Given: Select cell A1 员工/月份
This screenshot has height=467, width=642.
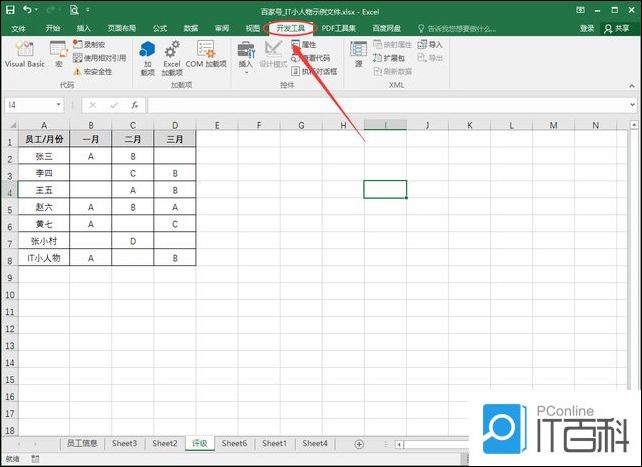Looking at the screenshot, I should click(44, 139).
